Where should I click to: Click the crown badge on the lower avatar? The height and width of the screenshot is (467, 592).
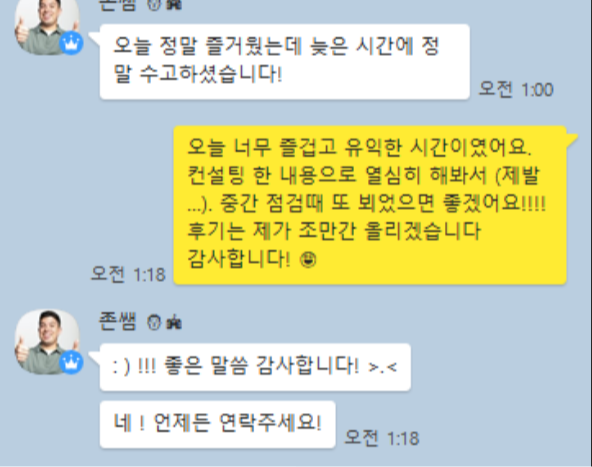pos(71,362)
